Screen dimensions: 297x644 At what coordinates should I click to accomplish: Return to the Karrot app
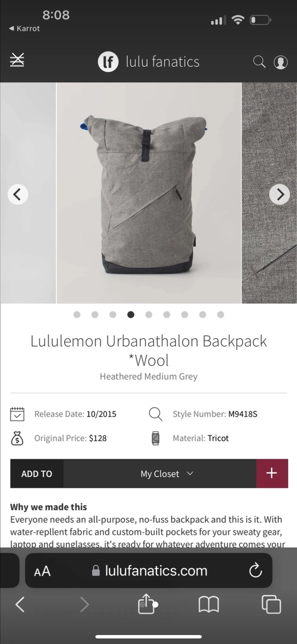pyautogui.click(x=24, y=28)
